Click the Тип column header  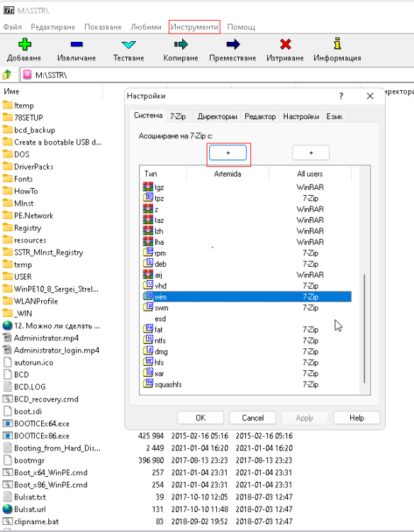163,174
